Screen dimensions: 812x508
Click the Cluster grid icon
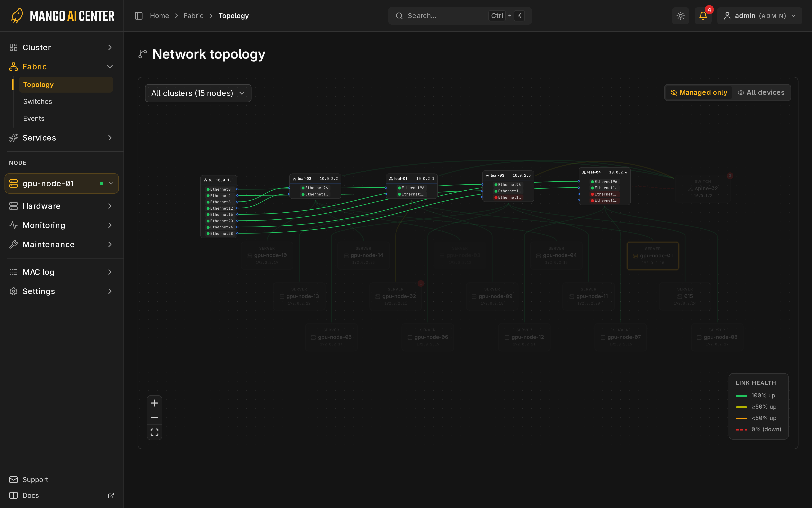(13, 47)
